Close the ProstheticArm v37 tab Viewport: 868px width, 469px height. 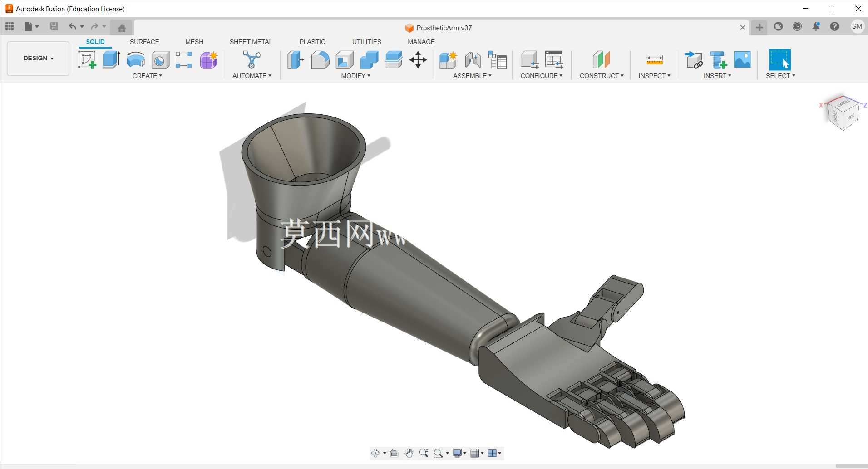click(743, 28)
